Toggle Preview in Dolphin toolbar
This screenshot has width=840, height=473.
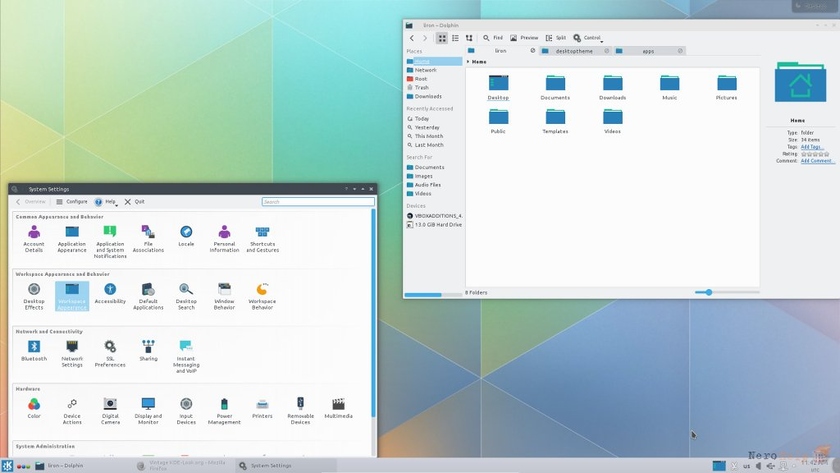(x=524, y=38)
